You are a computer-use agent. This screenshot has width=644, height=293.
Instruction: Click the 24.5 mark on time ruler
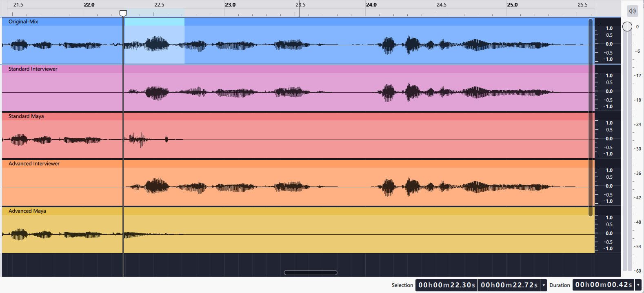(442, 5)
